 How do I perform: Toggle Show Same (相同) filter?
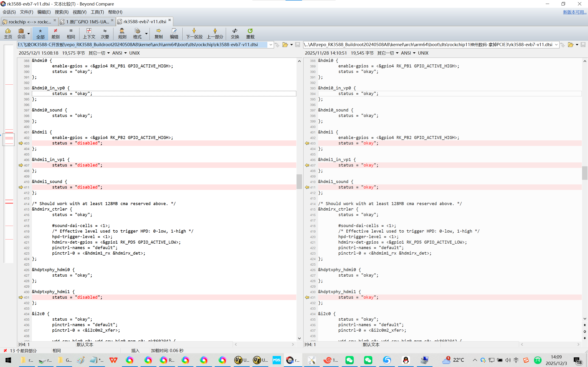pyautogui.click(x=71, y=33)
